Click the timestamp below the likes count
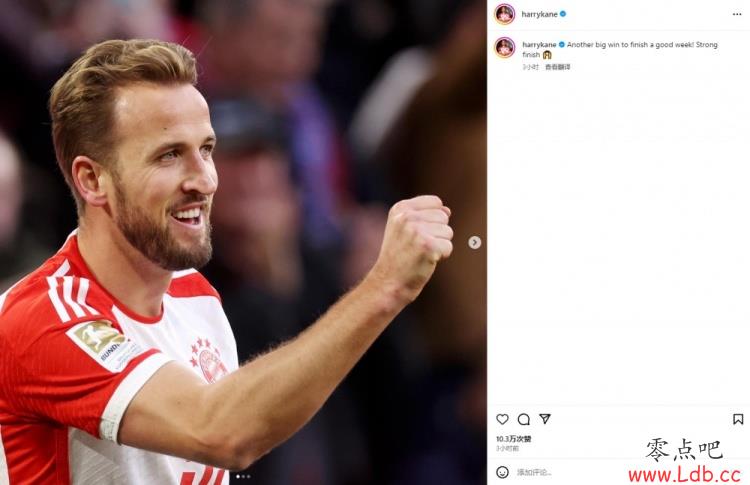The width and height of the screenshot is (750, 485). point(507,449)
